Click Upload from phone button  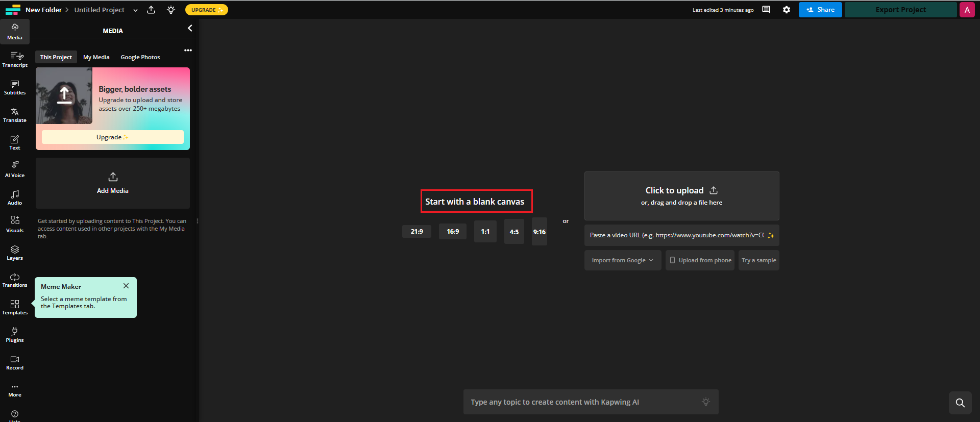[x=700, y=260]
